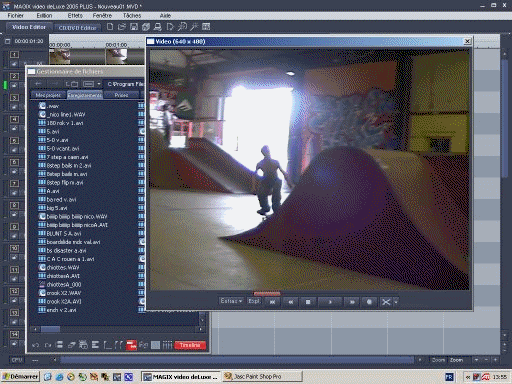Viewport: 512px width, 384px height.
Task: Save project using the floppy disk icon
Action: tap(134, 27)
